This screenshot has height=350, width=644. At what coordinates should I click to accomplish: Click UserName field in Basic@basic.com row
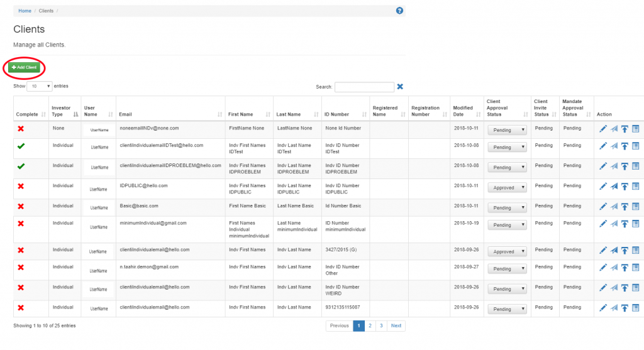click(x=99, y=207)
